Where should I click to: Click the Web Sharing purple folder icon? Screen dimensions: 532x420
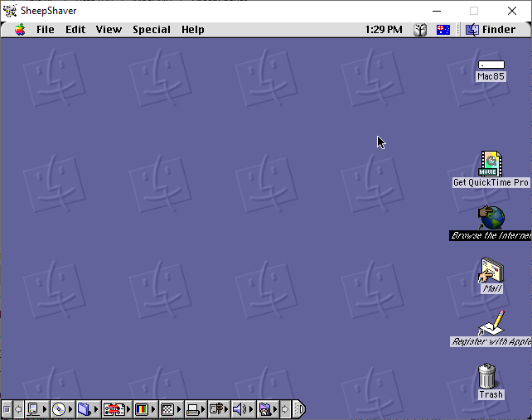coord(265,409)
